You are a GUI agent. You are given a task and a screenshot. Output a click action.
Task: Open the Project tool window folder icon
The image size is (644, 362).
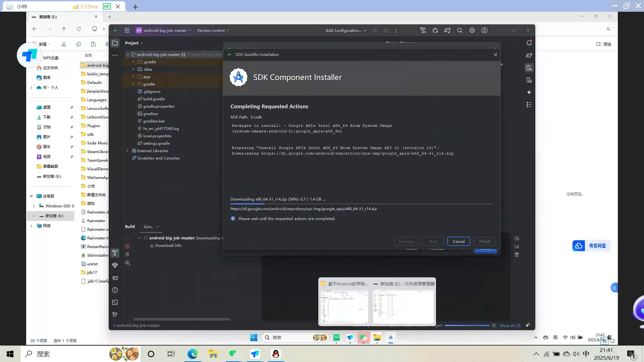coord(115,43)
